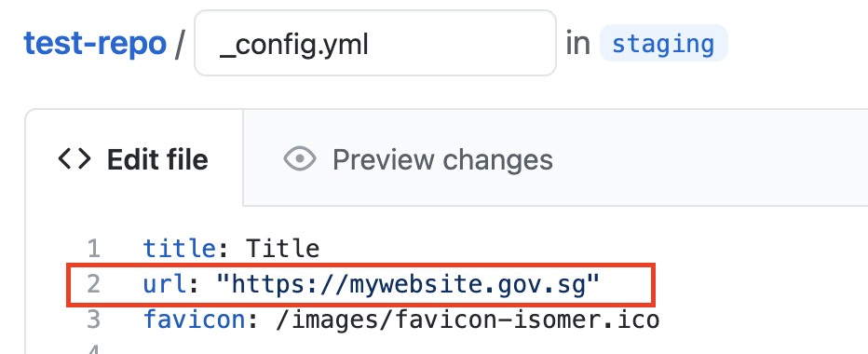
Task: Click the /images/favicon-isomer.ico path value
Action: coord(468,320)
